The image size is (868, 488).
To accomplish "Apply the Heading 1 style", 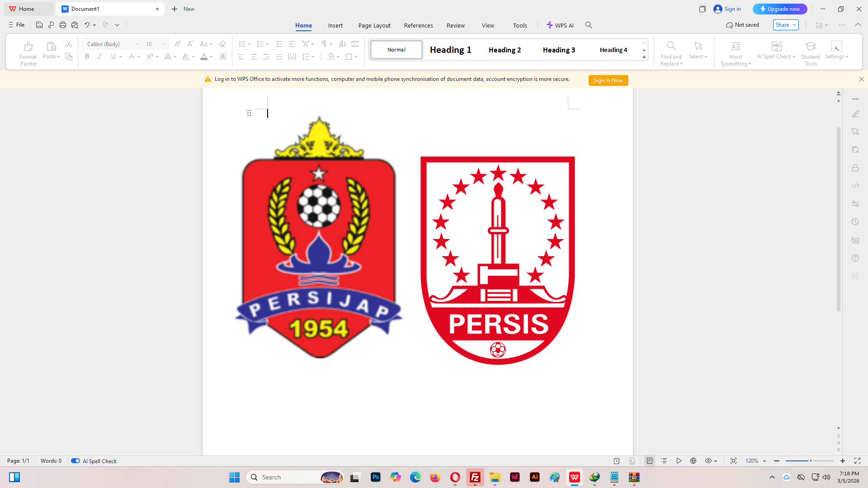I will coord(450,50).
